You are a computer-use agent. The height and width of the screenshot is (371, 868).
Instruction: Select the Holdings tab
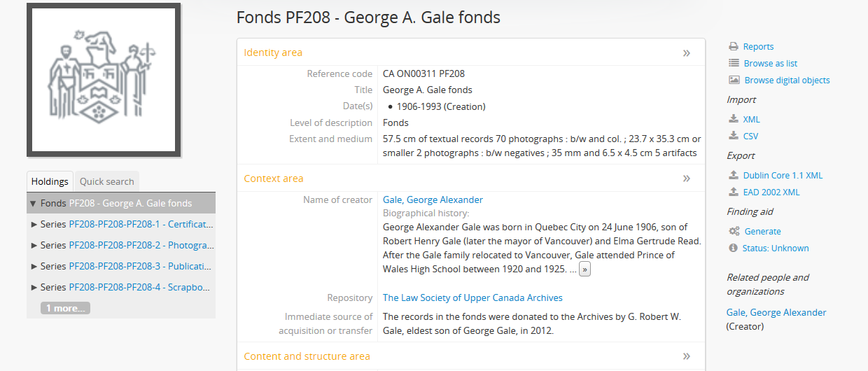(50, 182)
